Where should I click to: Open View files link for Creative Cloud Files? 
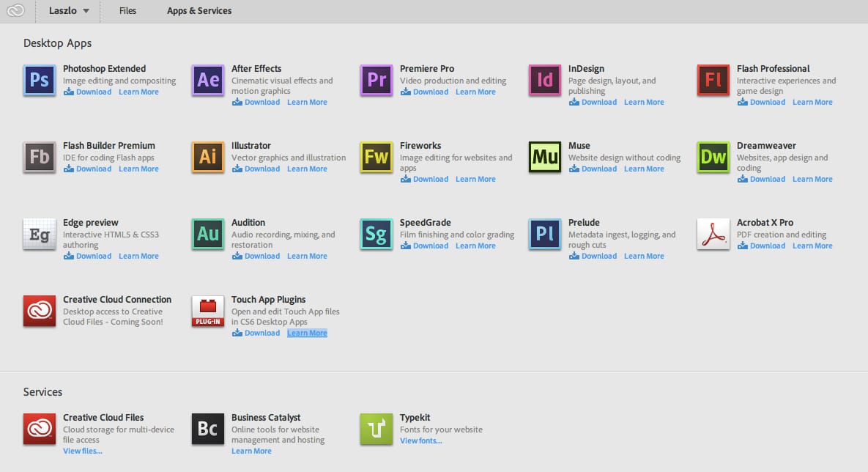[83, 451]
